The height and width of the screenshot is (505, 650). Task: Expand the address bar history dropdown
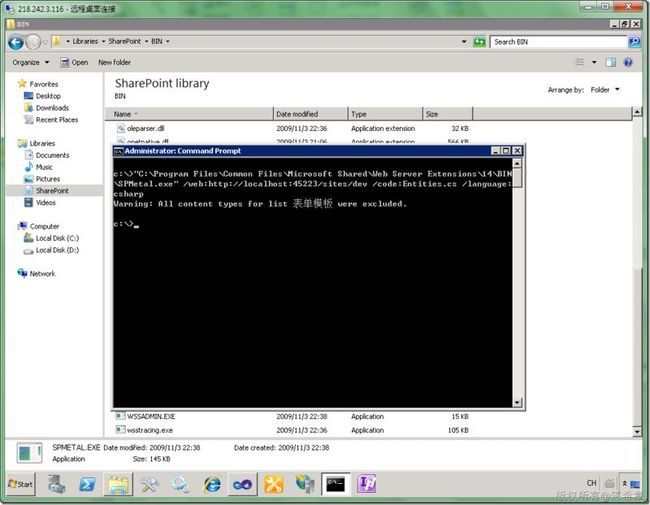click(464, 42)
